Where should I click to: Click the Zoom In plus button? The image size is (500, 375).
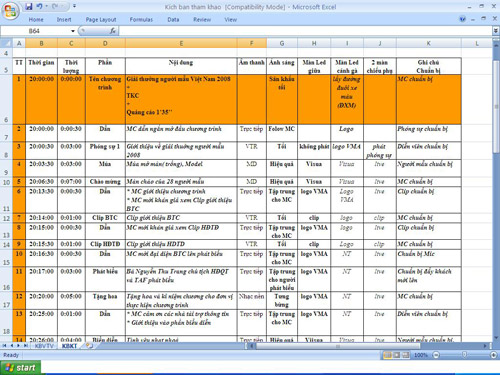coord(493,355)
